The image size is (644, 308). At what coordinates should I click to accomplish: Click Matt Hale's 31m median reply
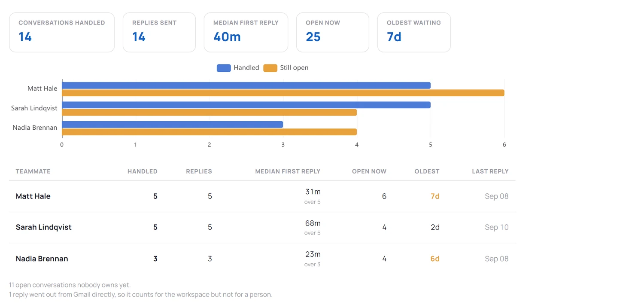point(313,192)
